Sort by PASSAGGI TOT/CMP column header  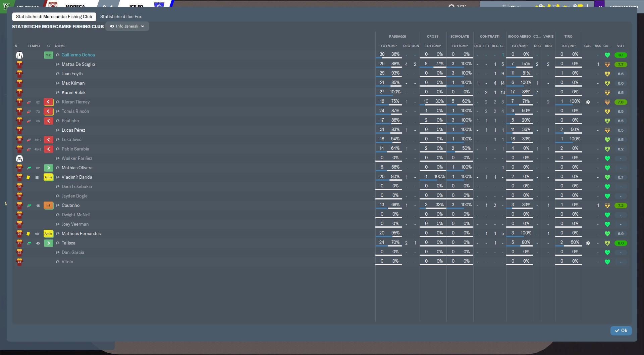tap(388, 46)
